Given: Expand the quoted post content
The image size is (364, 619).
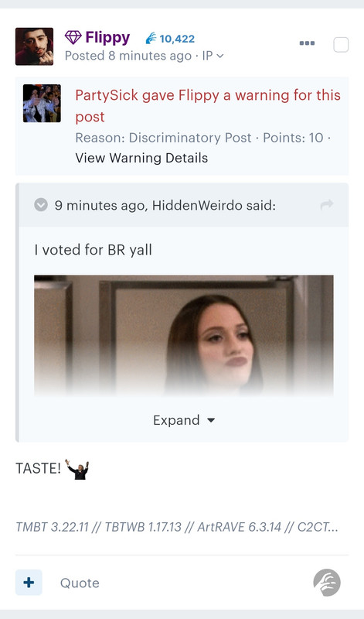Looking at the screenshot, I should tap(184, 420).
